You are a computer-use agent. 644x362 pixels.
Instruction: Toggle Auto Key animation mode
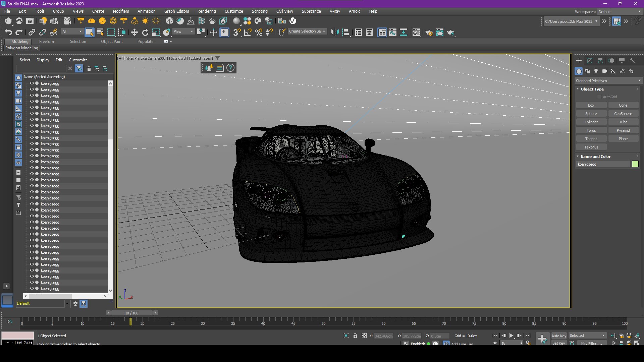558,336
